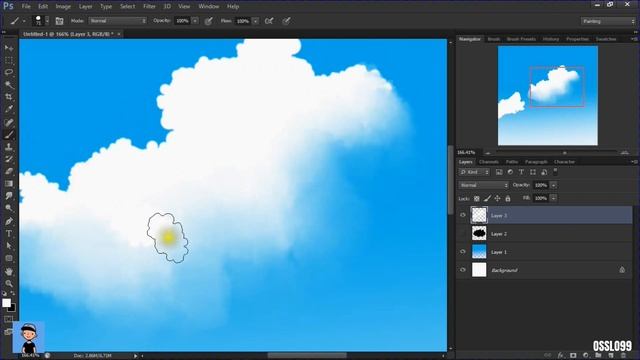
Task: Toggle pressure for size icon
Action: click(287, 21)
